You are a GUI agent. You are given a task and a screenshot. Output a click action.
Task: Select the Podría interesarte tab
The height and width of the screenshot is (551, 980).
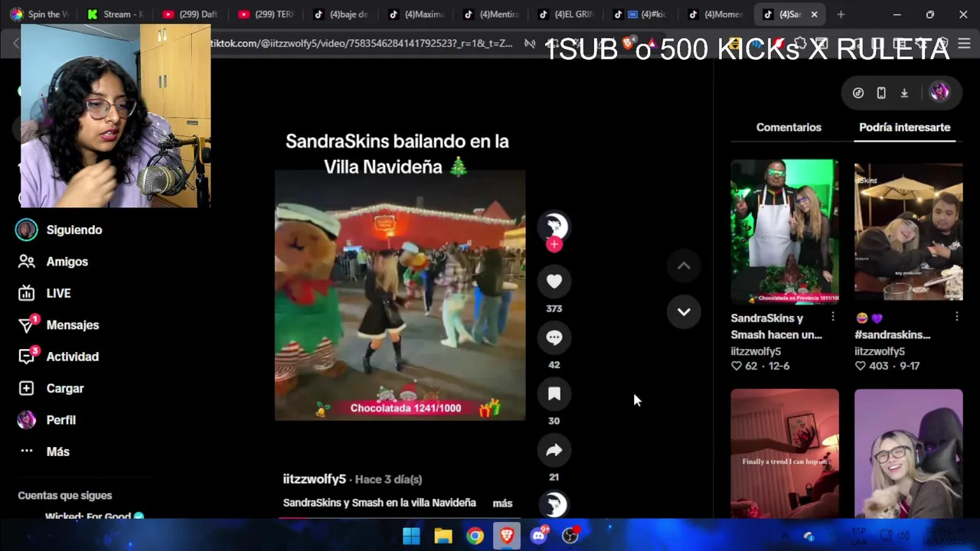coord(904,127)
